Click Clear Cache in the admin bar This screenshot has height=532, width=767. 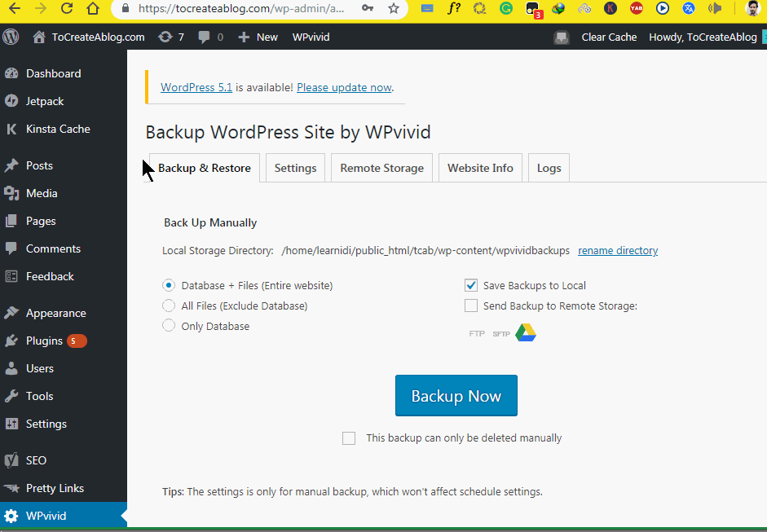[x=609, y=37]
